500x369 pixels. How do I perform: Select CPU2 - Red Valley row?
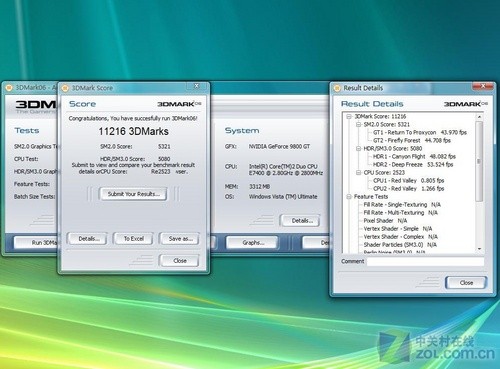click(x=408, y=188)
